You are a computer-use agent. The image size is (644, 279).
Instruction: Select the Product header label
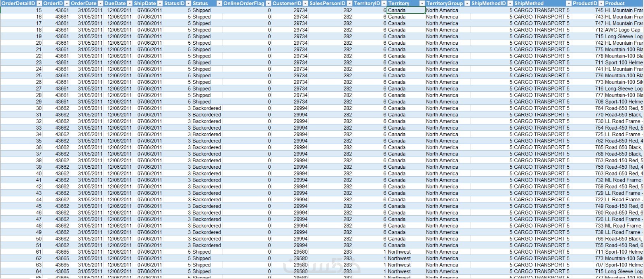[615, 3]
